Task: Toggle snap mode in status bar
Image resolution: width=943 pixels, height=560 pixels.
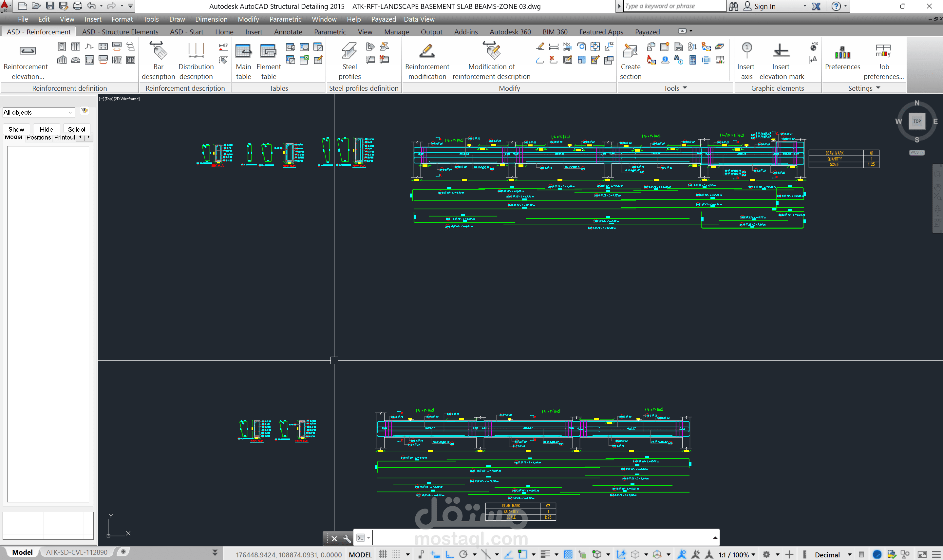Action: click(396, 554)
